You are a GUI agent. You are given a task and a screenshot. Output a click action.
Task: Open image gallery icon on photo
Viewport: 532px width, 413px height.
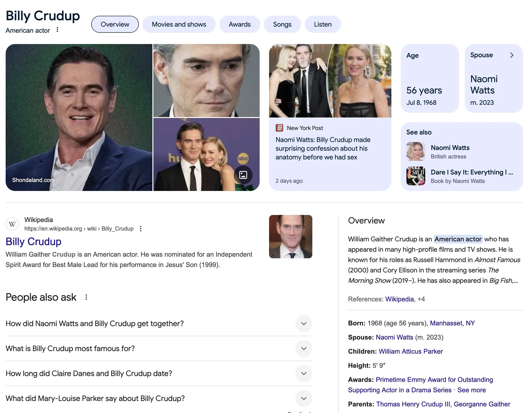click(x=243, y=175)
